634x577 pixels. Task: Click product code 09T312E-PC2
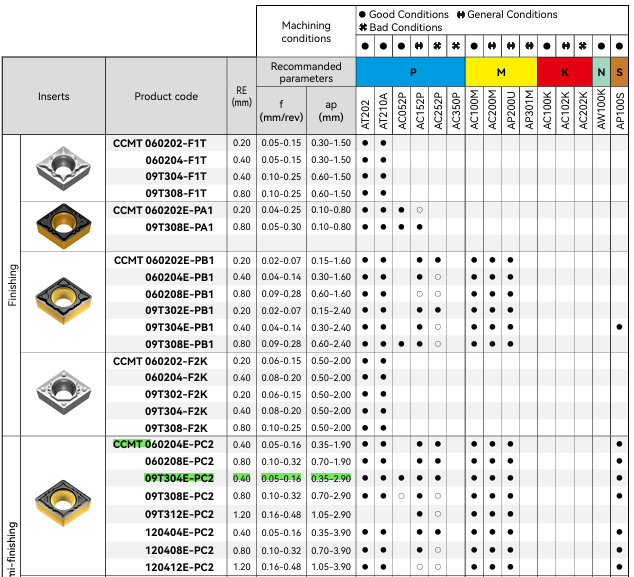click(x=179, y=514)
